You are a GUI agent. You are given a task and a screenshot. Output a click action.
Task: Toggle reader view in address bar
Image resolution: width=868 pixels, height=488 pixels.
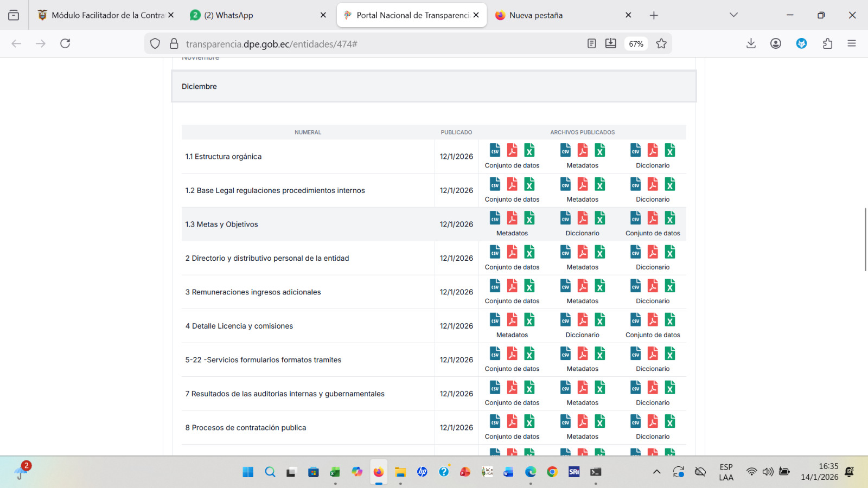tap(591, 43)
